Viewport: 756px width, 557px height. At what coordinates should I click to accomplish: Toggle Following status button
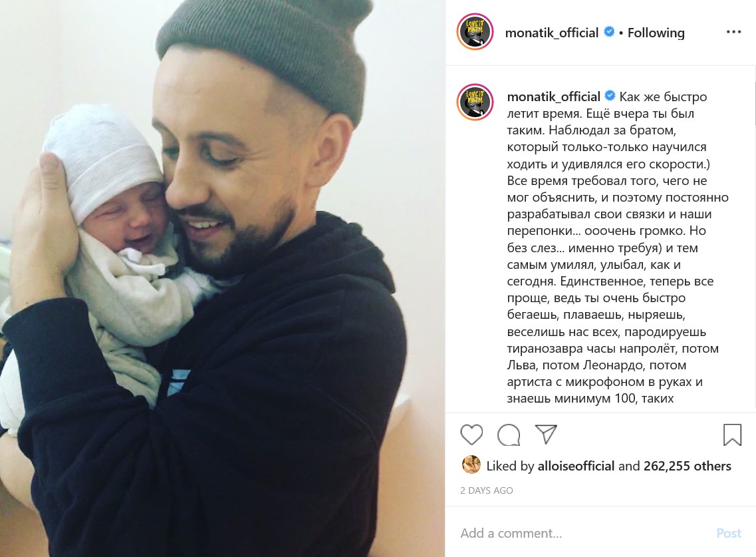(x=656, y=33)
